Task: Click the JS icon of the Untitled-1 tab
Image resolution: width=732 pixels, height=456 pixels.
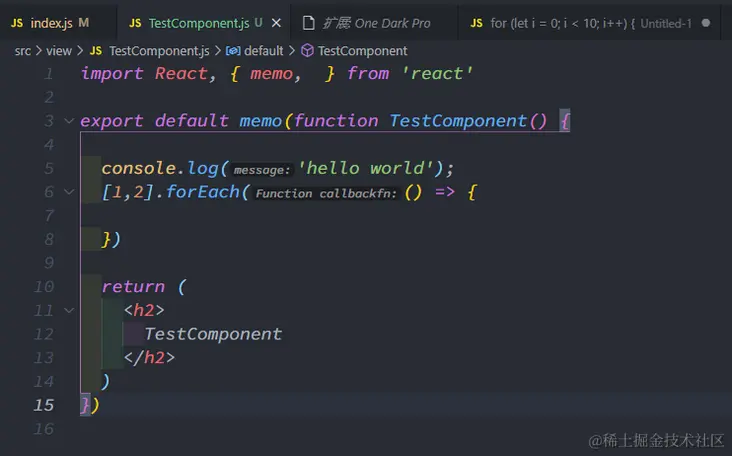Action: (477, 23)
